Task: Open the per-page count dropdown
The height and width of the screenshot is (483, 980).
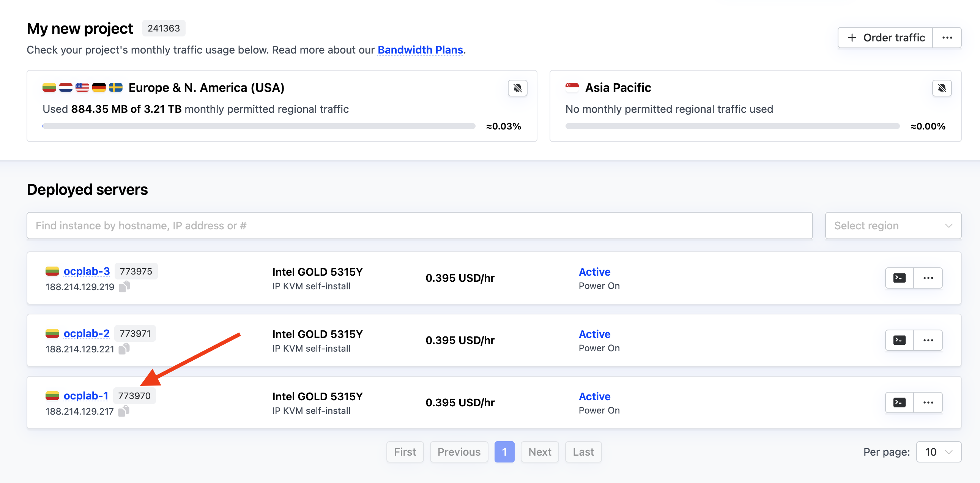Action: point(938,452)
